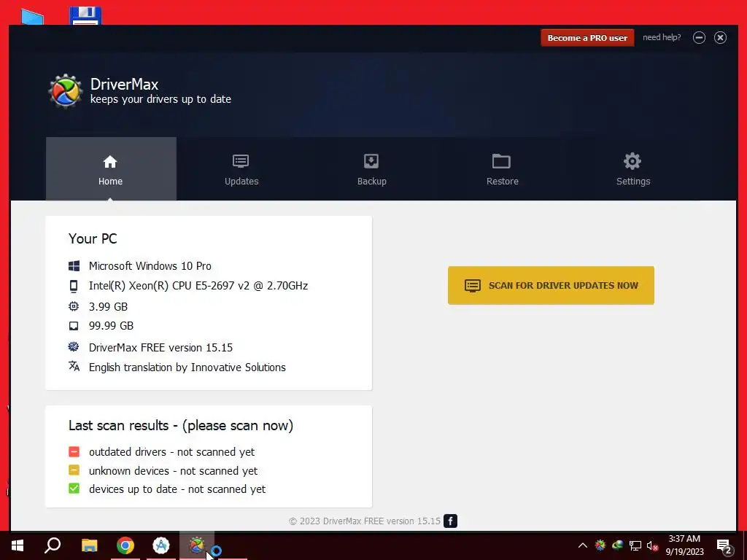Click the CPU device icon beside Intel Xeon

74,286
